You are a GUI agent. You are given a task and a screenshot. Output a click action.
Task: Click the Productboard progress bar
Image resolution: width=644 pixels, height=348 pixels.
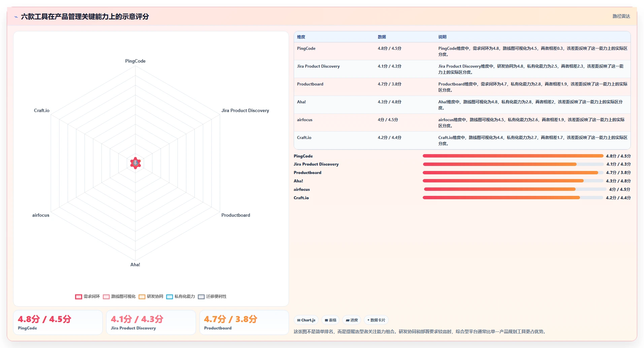[x=513, y=173]
